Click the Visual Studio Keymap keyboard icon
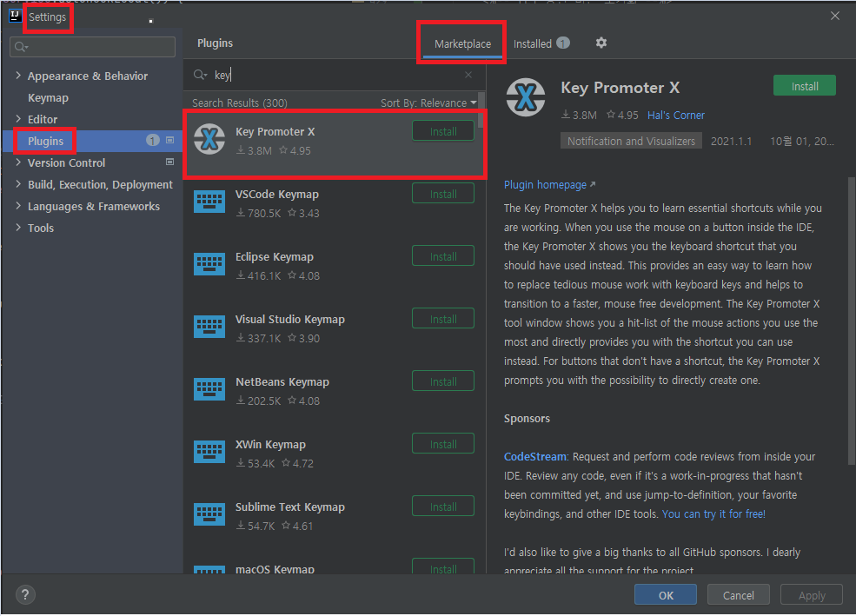The height and width of the screenshot is (616, 856). (209, 328)
